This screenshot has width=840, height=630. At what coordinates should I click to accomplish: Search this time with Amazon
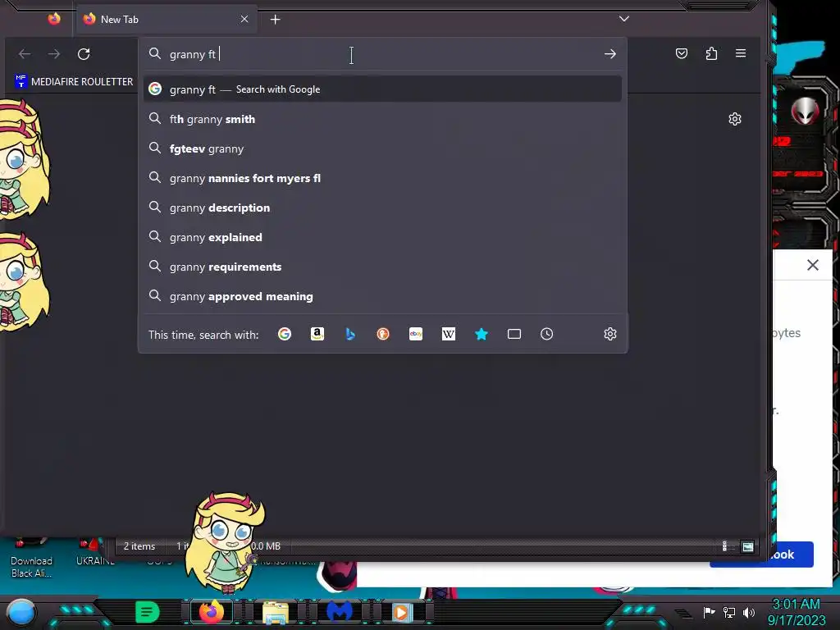click(317, 335)
